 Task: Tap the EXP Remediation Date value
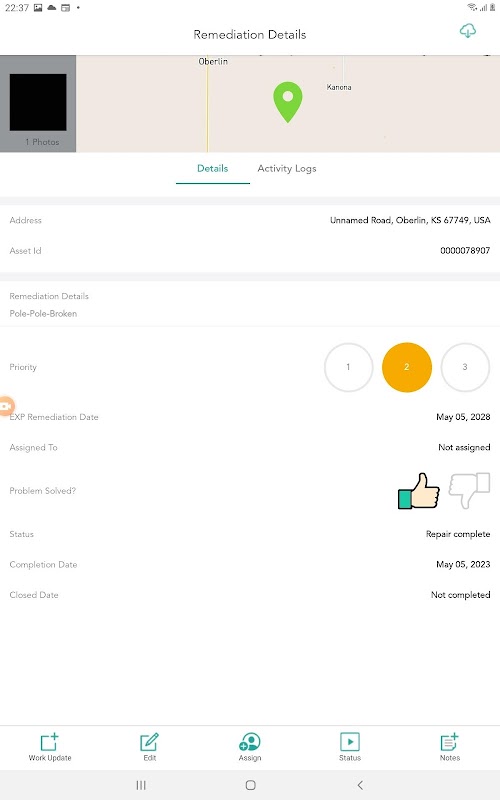(463, 417)
